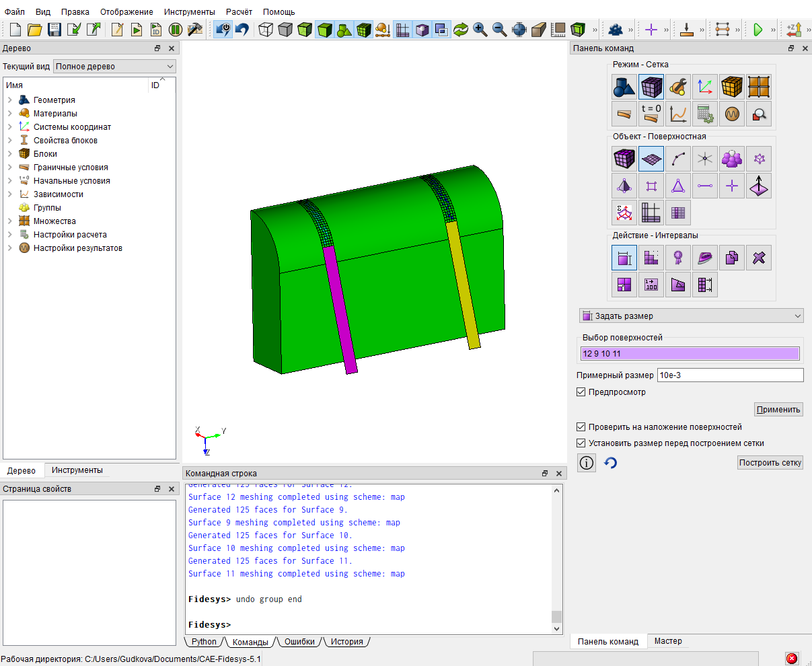The width and height of the screenshot is (812, 666).
Task: Select the orange Blocks mode cube icon
Action: (x=732, y=87)
